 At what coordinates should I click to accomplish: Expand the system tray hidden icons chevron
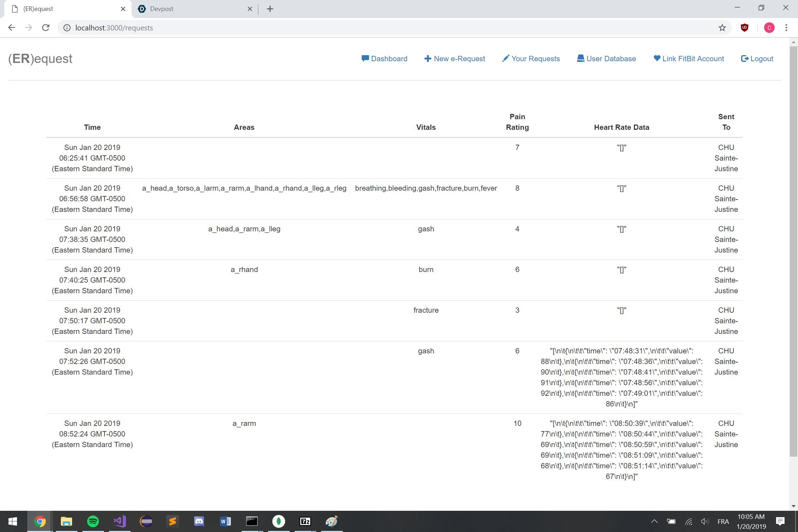click(654, 521)
